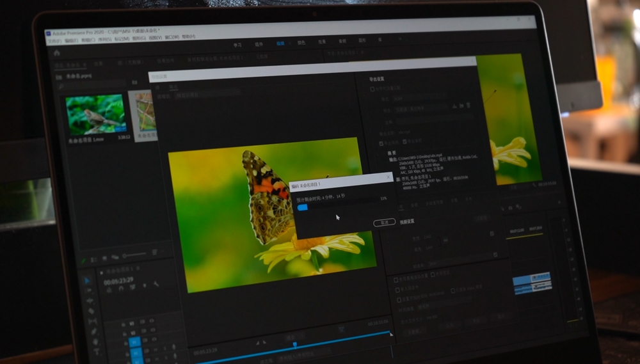The width and height of the screenshot is (640, 364).
Task: Click the blue encoding progress bar
Action: coord(303,207)
